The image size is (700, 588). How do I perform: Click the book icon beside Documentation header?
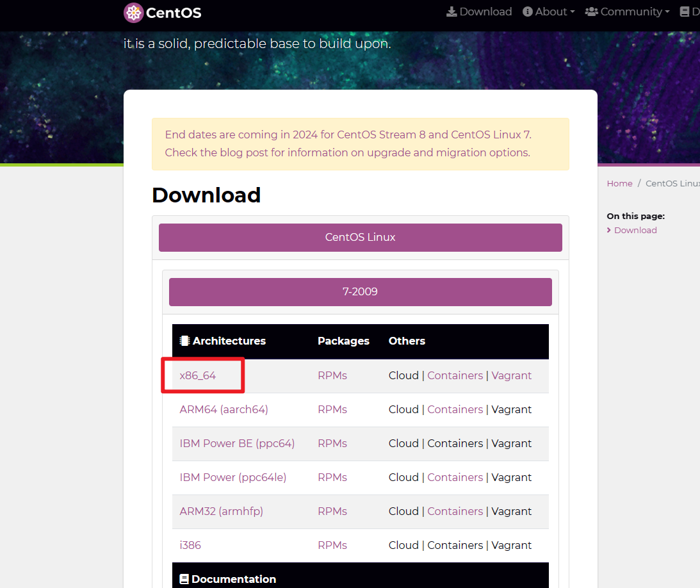pos(184,579)
